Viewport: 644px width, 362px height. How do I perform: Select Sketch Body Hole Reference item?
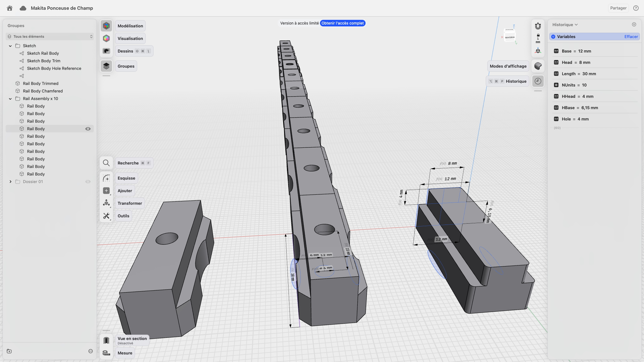[54, 69]
